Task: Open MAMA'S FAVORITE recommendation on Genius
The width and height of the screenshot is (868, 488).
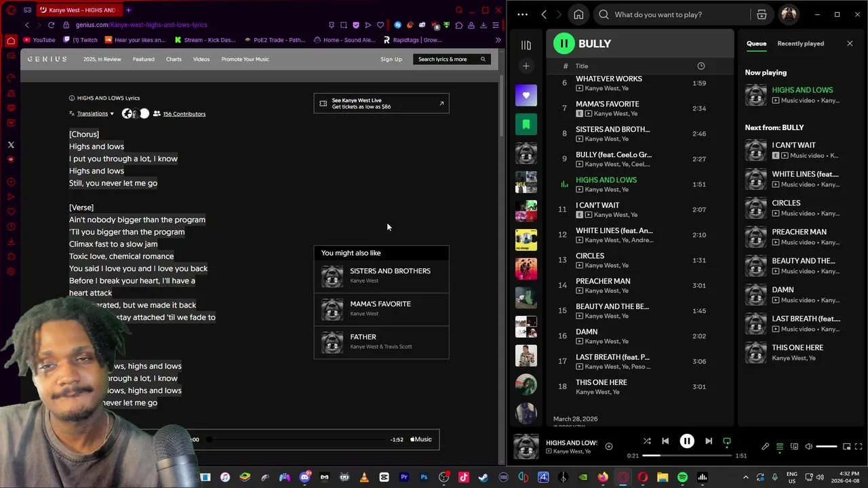Action: (381, 308)
